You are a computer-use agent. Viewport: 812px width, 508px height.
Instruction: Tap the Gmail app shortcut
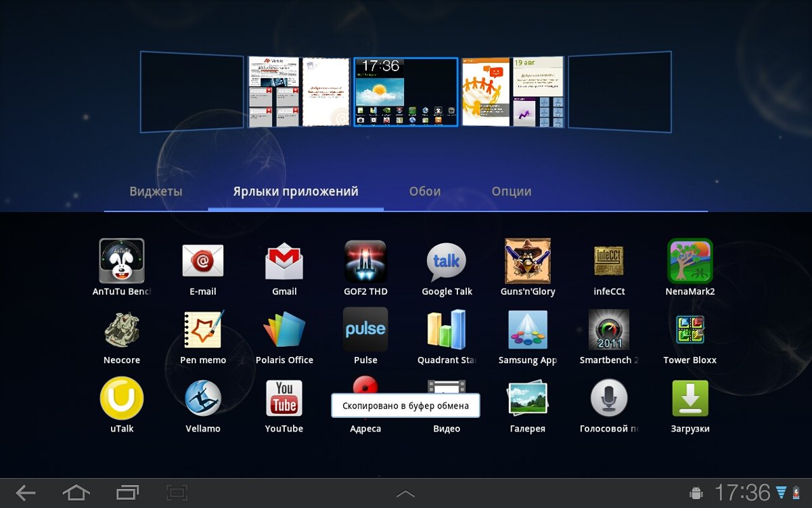tap(284, 261)
